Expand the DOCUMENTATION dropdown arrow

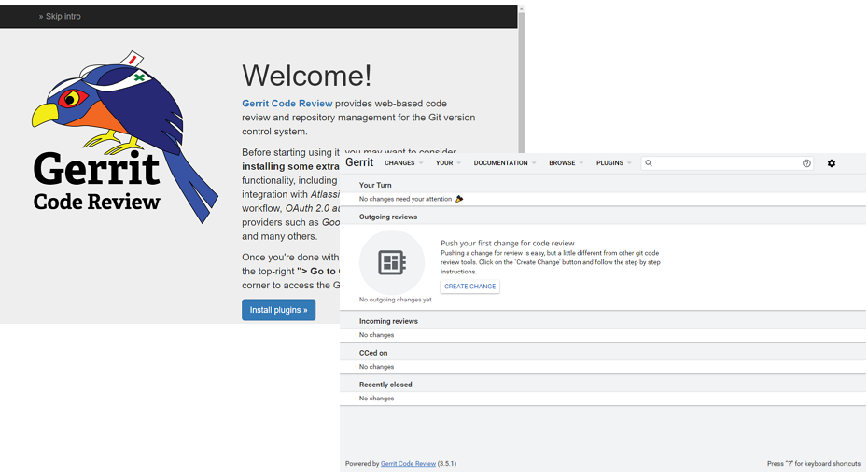(534, 163)
